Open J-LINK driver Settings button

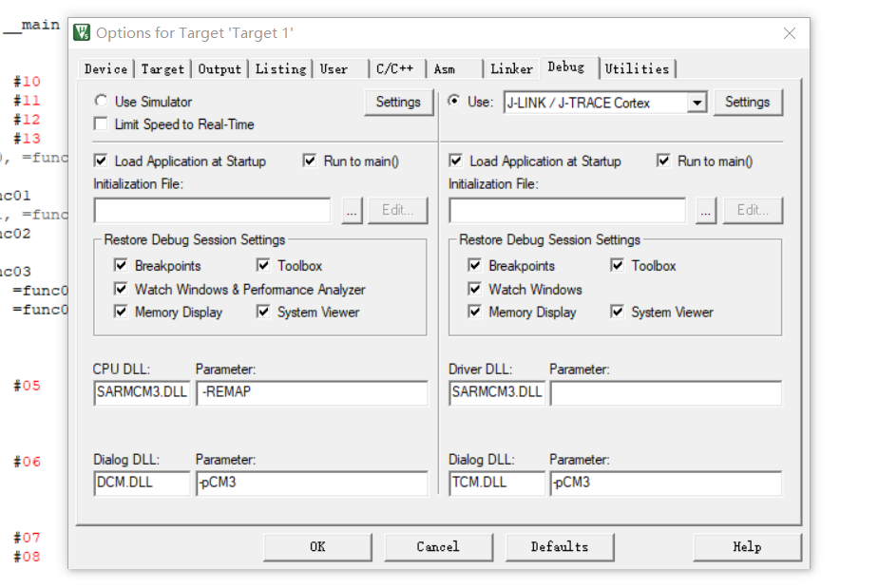pos(748,102)
